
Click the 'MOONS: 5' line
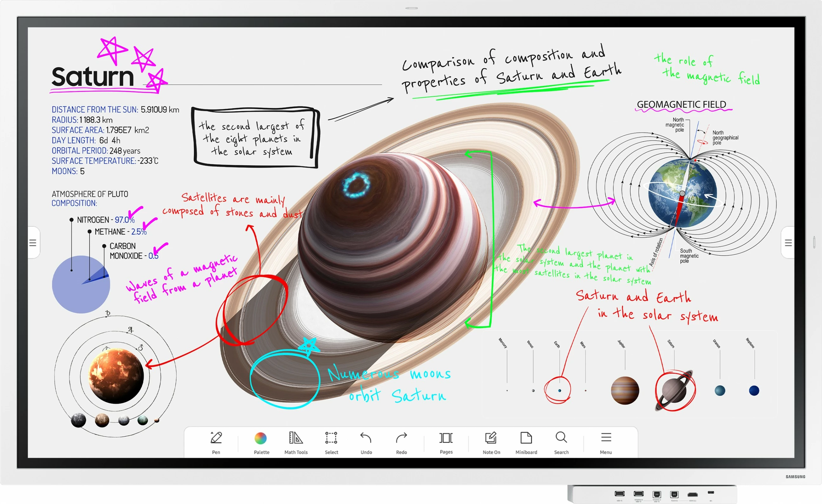pyautogui.click(x=68, y=171)
